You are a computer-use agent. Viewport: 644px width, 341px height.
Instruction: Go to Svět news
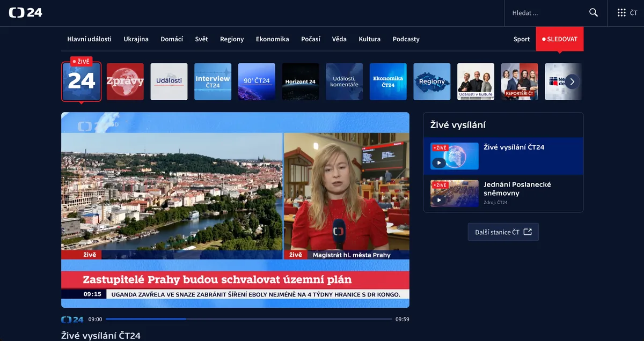pos(202,39)
